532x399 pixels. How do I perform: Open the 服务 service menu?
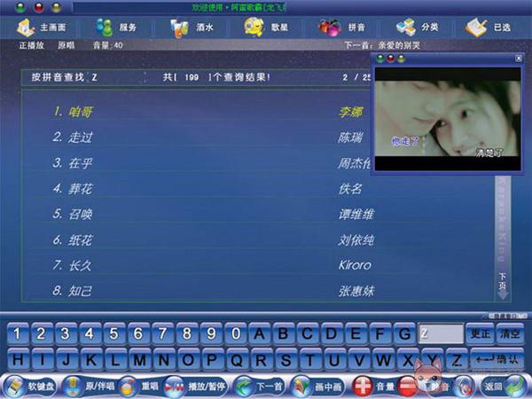(x=116, y=27)
